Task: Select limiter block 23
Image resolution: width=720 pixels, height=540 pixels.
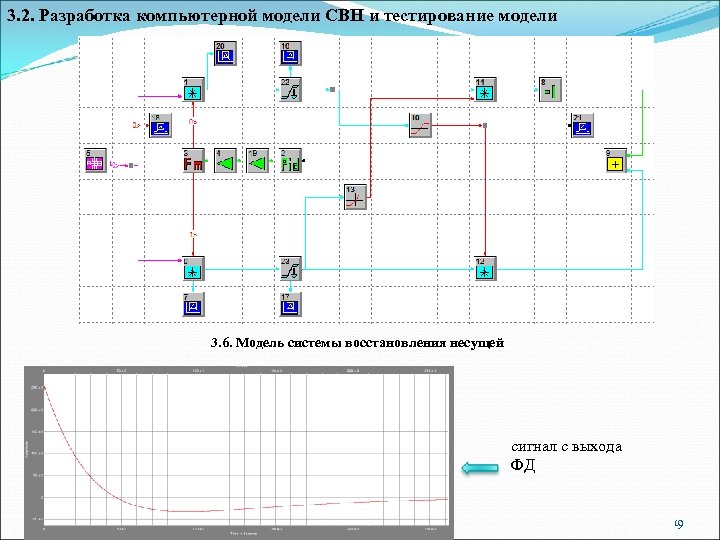Action: tap(291, 269)
